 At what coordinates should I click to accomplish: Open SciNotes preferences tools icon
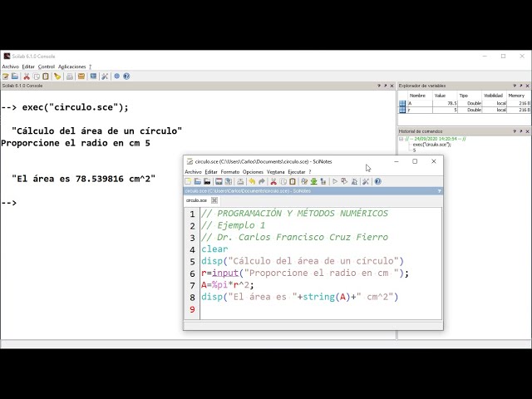[366, 181]
